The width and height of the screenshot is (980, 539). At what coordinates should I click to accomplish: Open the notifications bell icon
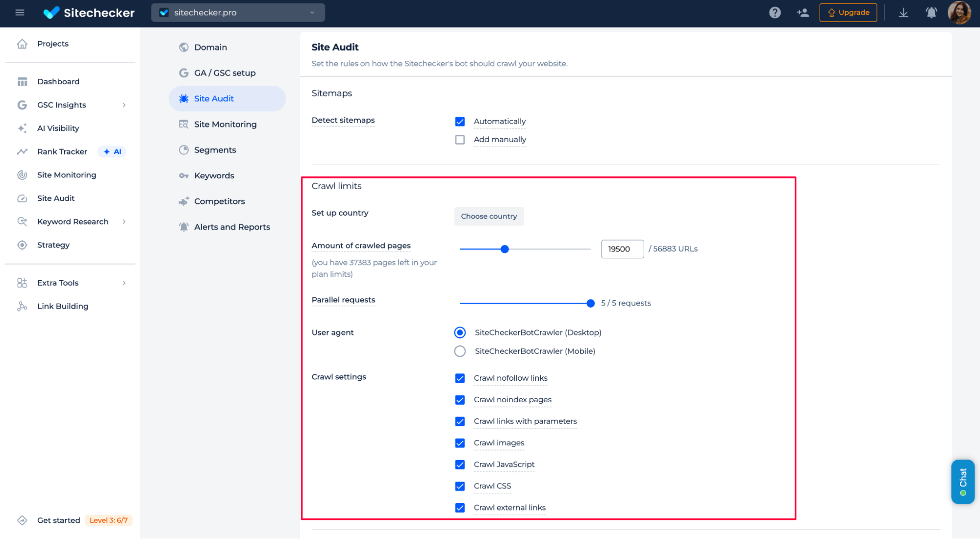[x=931, y=12]
